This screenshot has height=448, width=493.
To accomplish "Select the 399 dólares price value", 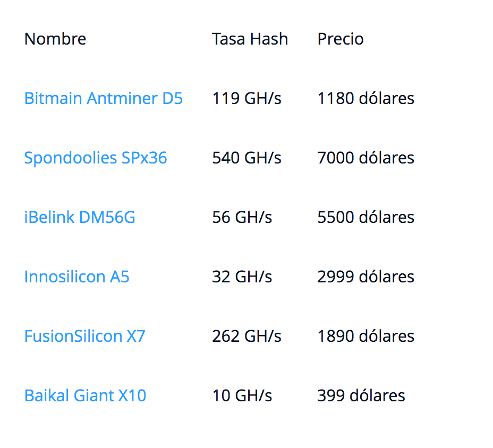I will tap(361, 395).
